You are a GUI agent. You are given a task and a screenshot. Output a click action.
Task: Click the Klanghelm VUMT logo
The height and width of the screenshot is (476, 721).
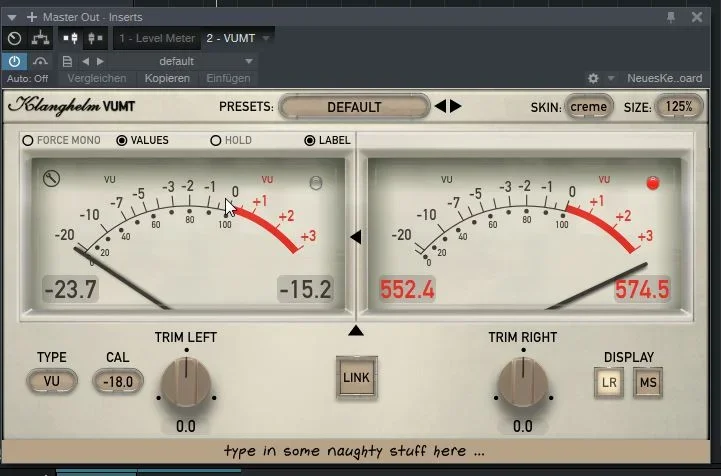point(72,106)
